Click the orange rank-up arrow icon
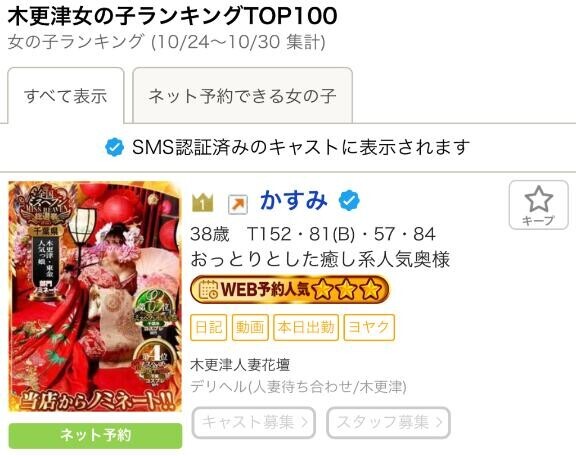The image size is (576, 456). (x=238, y=204)
